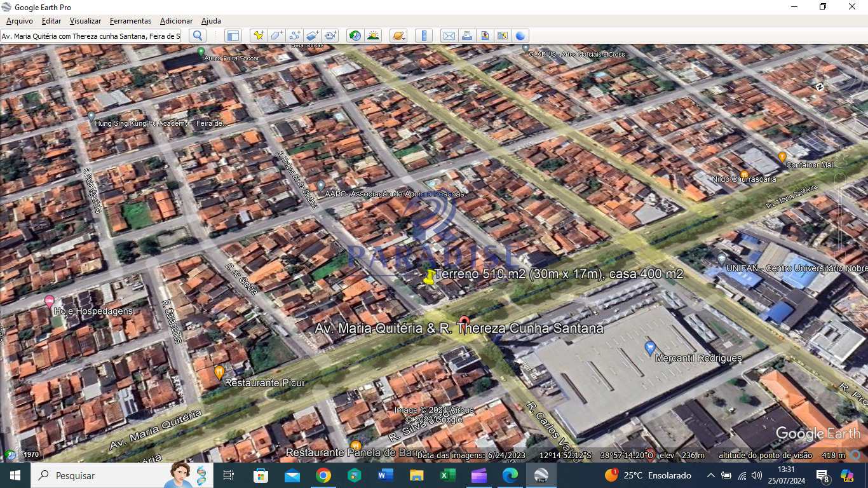This screenshot has height=488, width=868.
Task: Print the current view
Action: pos(466,36)
